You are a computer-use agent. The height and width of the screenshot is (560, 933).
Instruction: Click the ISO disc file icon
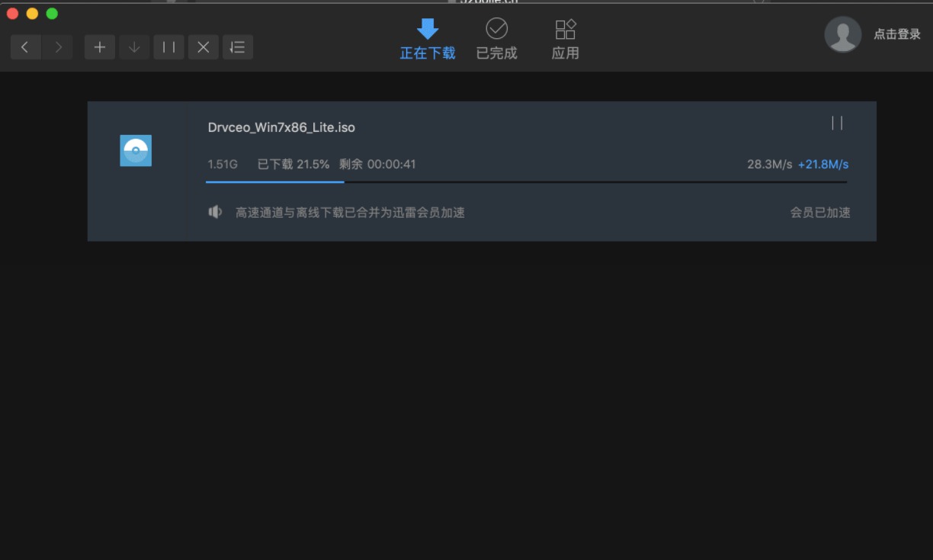(x=136, y=151)
